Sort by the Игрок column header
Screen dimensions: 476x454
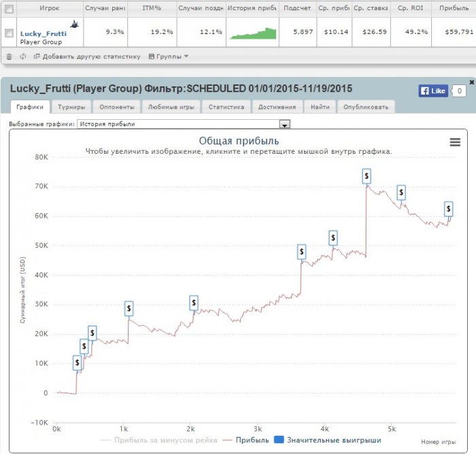tap(50, 8)
